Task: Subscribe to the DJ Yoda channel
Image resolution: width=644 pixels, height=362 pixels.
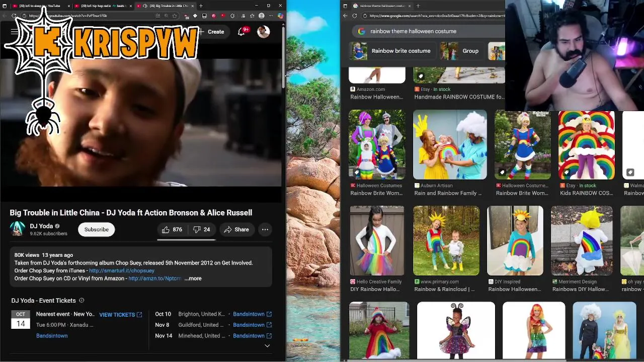Action: (96, 229)
